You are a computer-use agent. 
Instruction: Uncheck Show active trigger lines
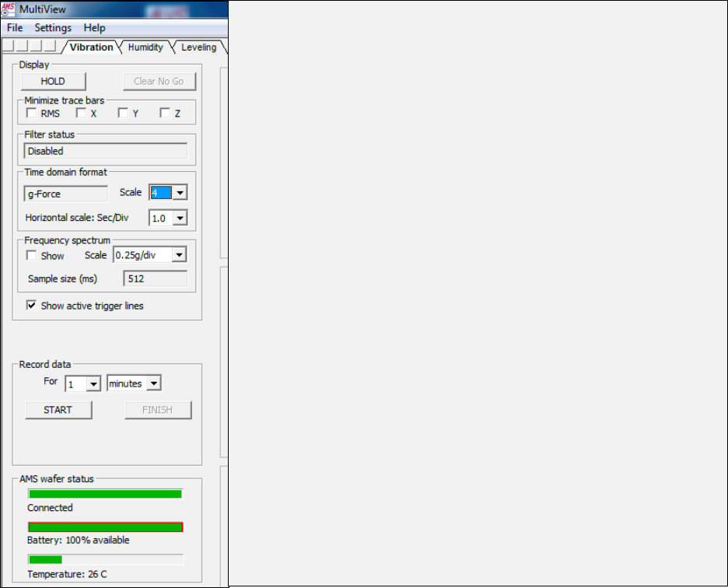(32, 305)
